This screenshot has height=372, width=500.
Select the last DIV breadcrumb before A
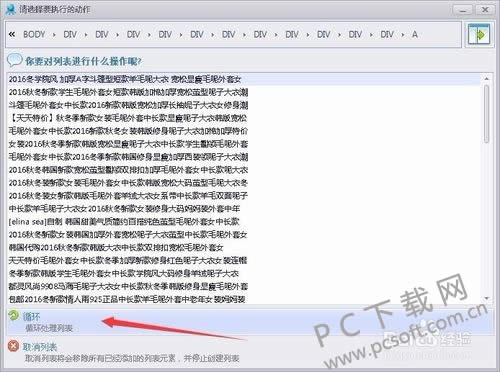pos(387,34)
